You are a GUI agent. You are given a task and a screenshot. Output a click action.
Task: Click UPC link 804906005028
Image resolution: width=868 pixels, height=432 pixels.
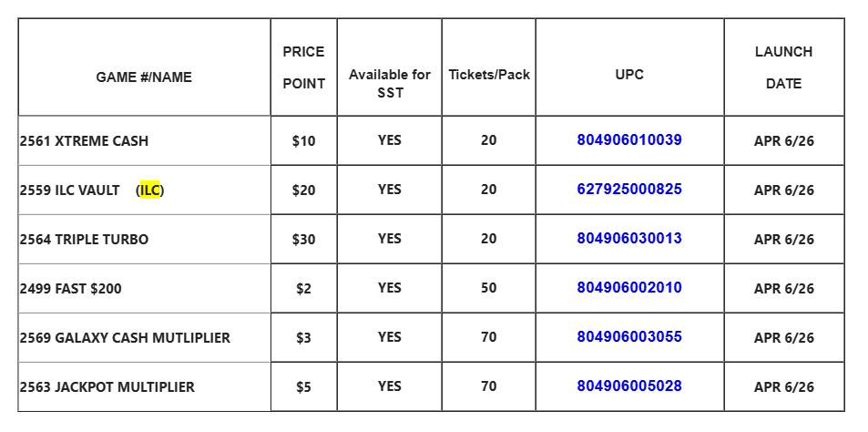(x=629, y=386)
